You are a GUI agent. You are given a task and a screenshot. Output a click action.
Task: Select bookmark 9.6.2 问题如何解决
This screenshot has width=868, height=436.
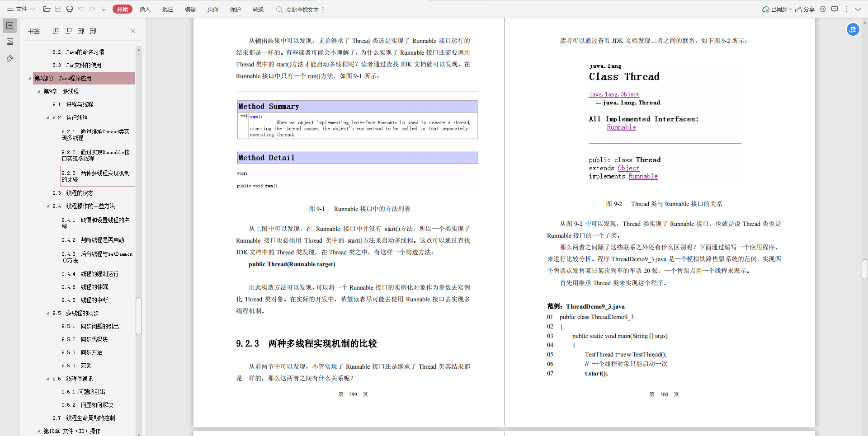(88, 405)
